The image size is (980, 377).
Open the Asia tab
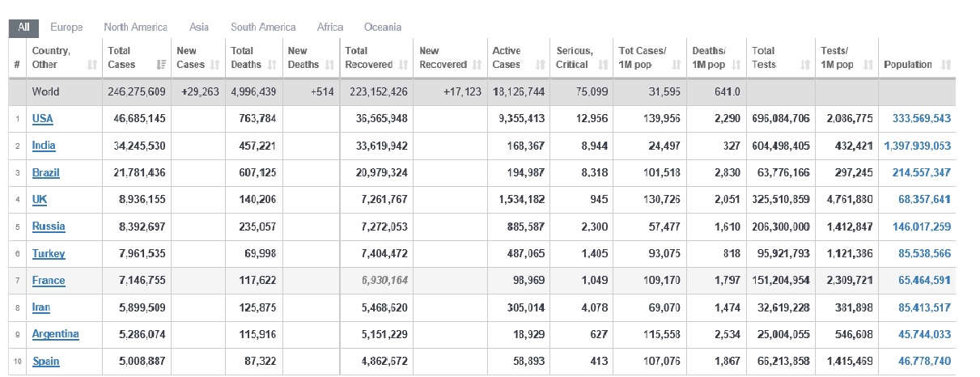click(x=199, y=28)
